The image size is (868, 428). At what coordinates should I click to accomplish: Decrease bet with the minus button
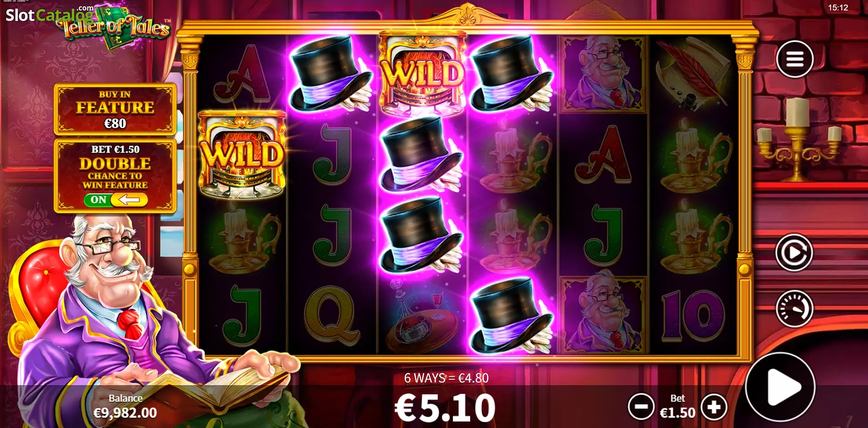pos(641,407)
